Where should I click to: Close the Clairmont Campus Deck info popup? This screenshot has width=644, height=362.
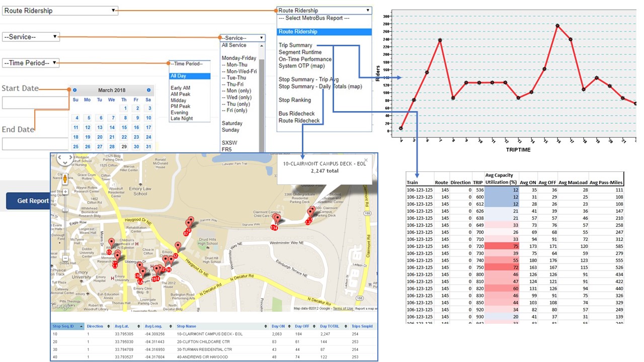click(366, 161)
